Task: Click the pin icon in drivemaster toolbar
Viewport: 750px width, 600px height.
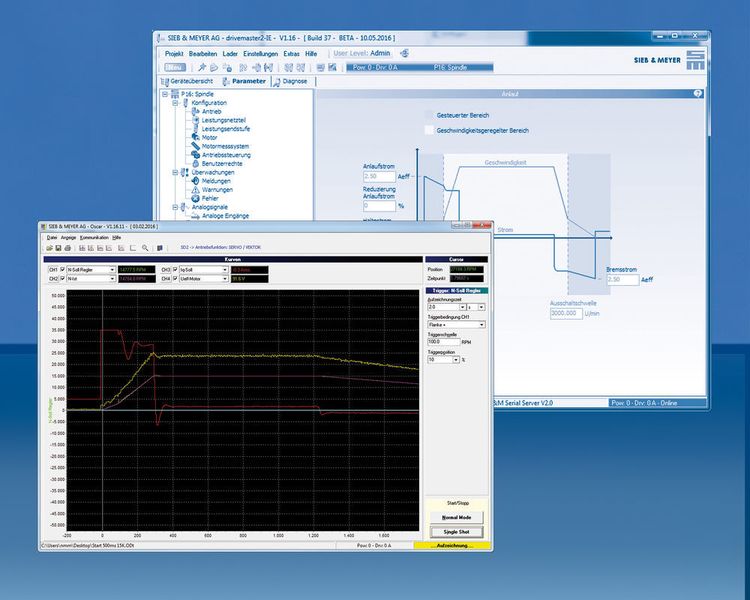Action: pos(202,67)
